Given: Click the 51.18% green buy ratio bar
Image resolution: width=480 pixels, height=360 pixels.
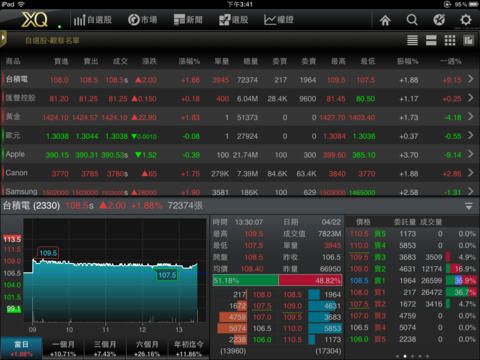Looking at the screenshot, I should tap(245, 280).
